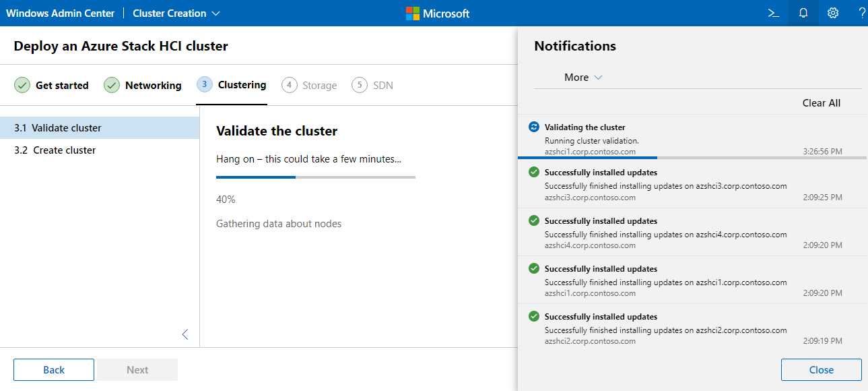Open the PowerShell console icon
The height and width of the screenshot is (391, 868).
pyautogui.click(x=774, y=13)
